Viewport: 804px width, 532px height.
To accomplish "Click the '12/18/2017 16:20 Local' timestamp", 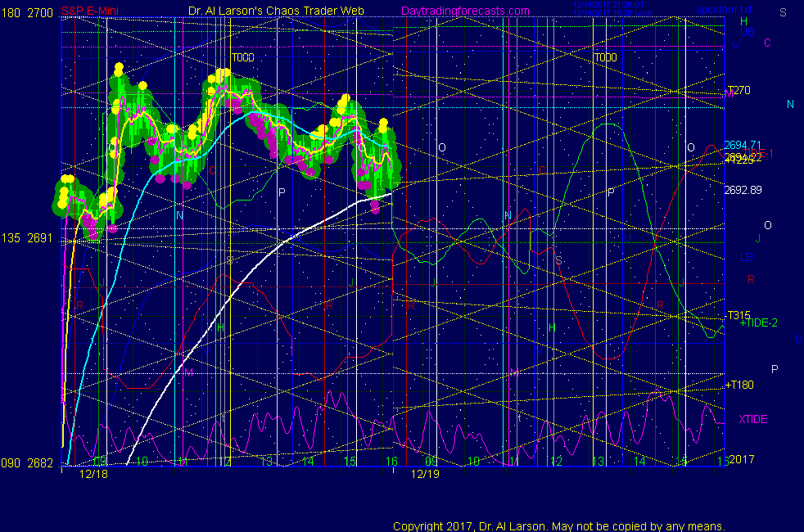I will pyautogui.click(x=612, y=12).
